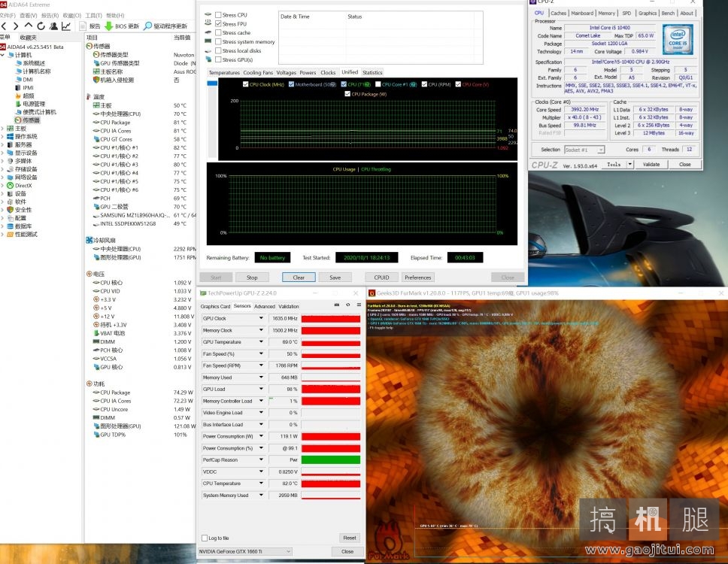This screenshot has width=728, height=564.
Task: Click the 安全性 shield icon in the tree
Action: 11,210
